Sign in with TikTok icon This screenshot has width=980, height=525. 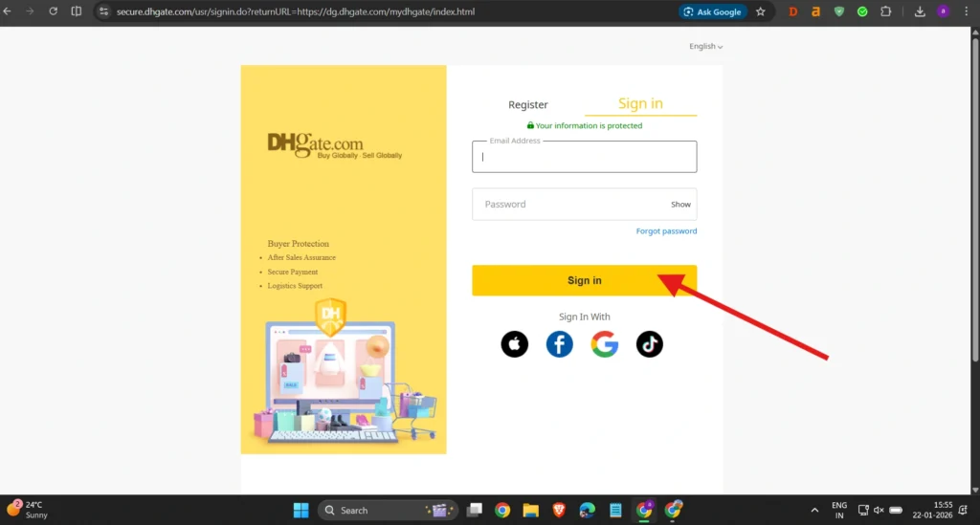650,344
